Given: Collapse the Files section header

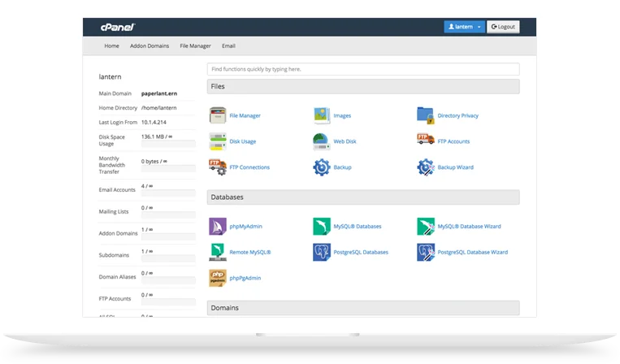Looking at the screenshot, I should click(x=363, y=87).
